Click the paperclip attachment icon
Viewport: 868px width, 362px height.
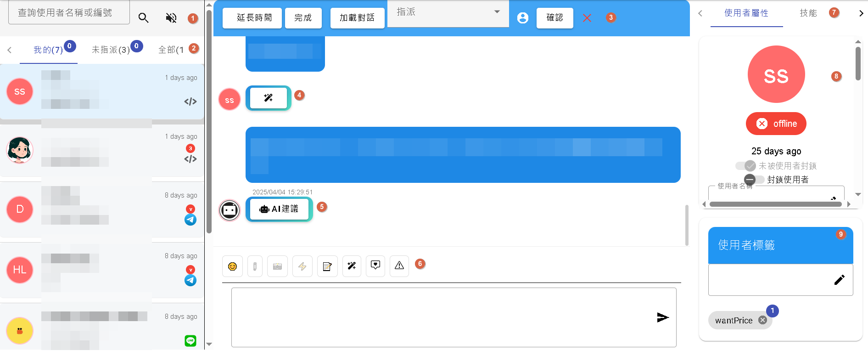(255, 266)
